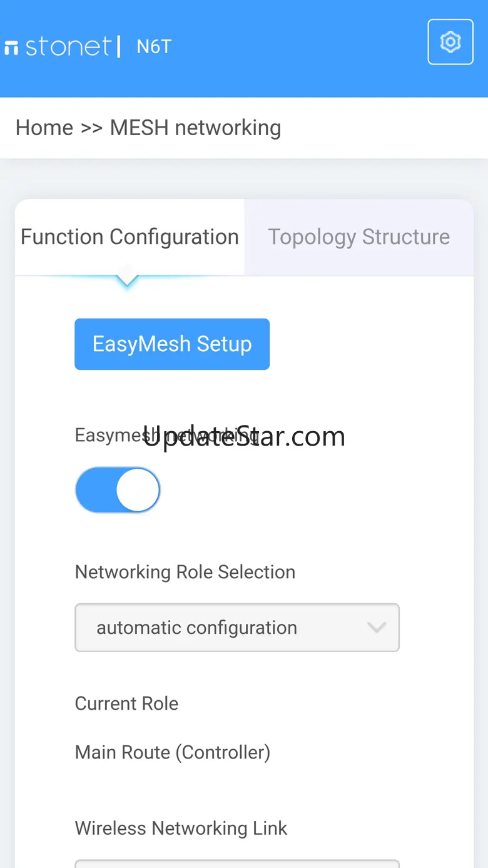Open settings via the gear icon
Viewport: 488px width, 868px height.
coord(450,42)
